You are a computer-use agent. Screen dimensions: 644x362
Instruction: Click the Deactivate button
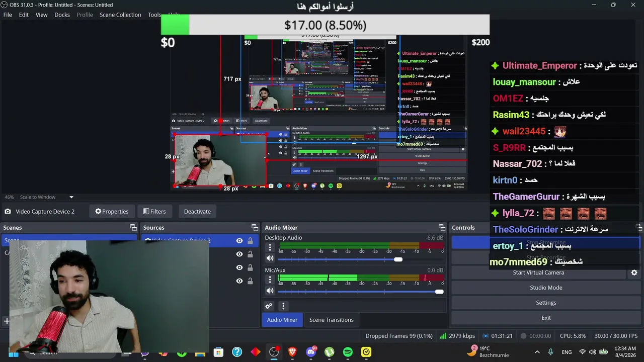[x=197, y=211]
